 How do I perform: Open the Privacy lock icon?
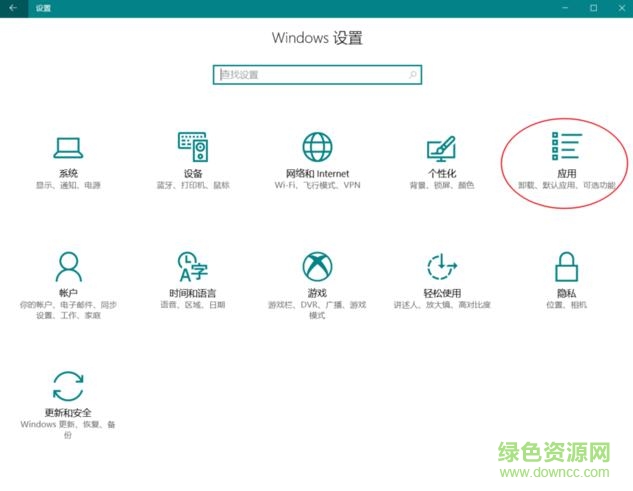pos(566,266)
